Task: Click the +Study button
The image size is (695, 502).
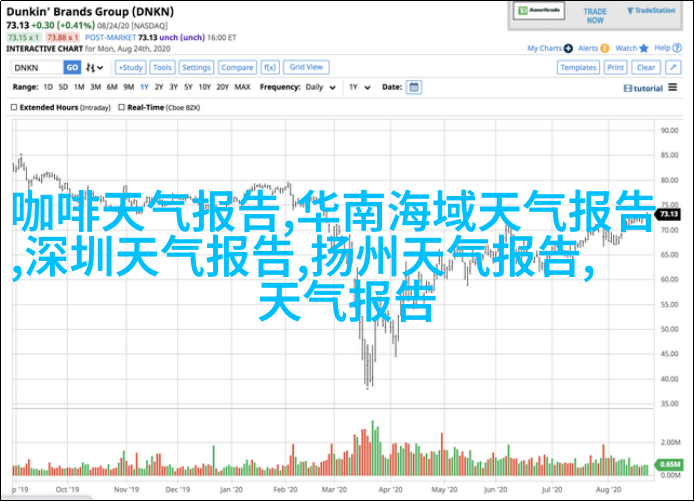Action: (131, 67)
